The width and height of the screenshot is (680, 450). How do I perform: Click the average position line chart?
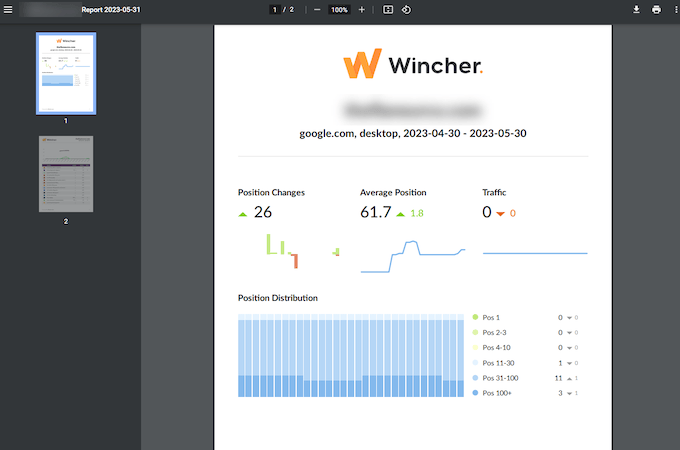click(x=412, y=257)
